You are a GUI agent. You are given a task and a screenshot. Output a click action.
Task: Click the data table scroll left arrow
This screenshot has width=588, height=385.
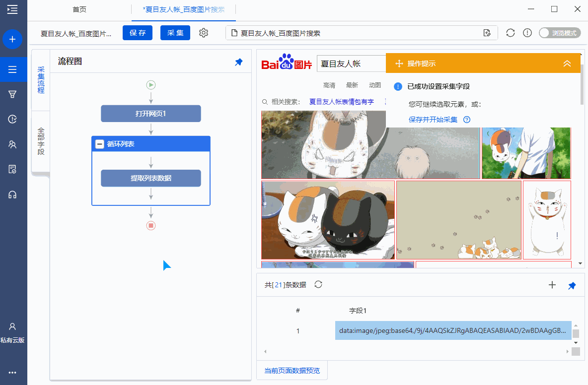[x=266, y=351]
